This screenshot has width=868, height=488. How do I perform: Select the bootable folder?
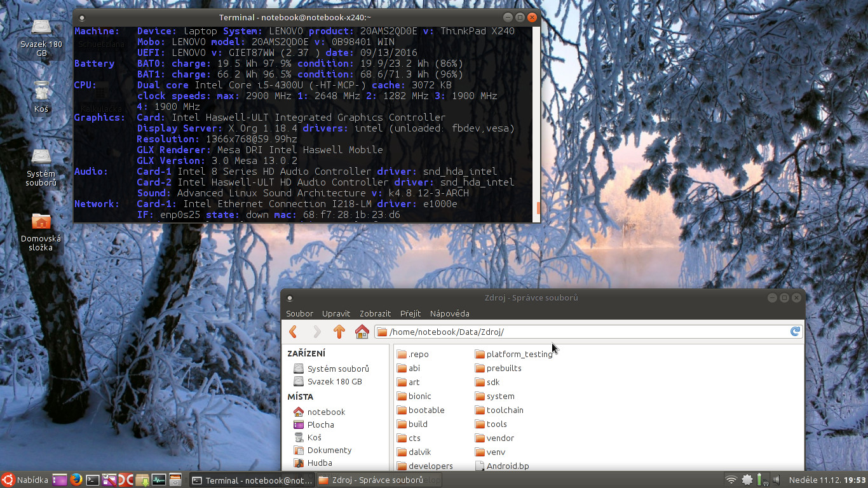coord(421,410)
